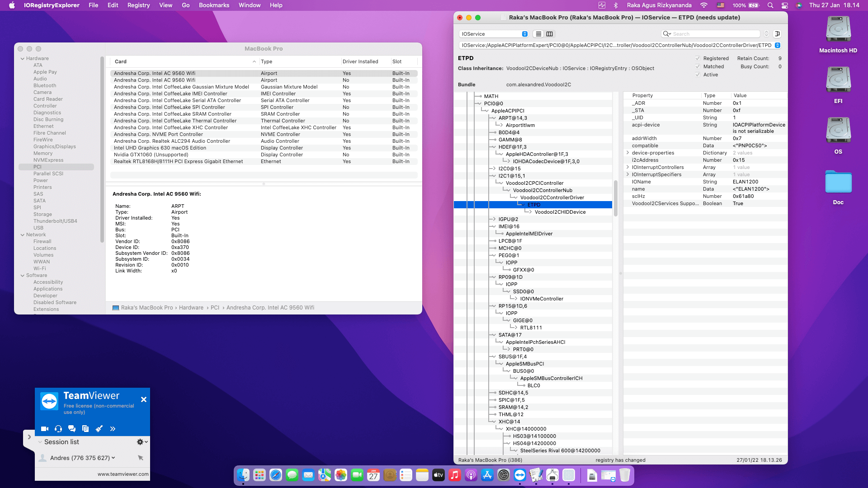Select Graphics/Displays in the Hardware sidebar

[54, 146]
